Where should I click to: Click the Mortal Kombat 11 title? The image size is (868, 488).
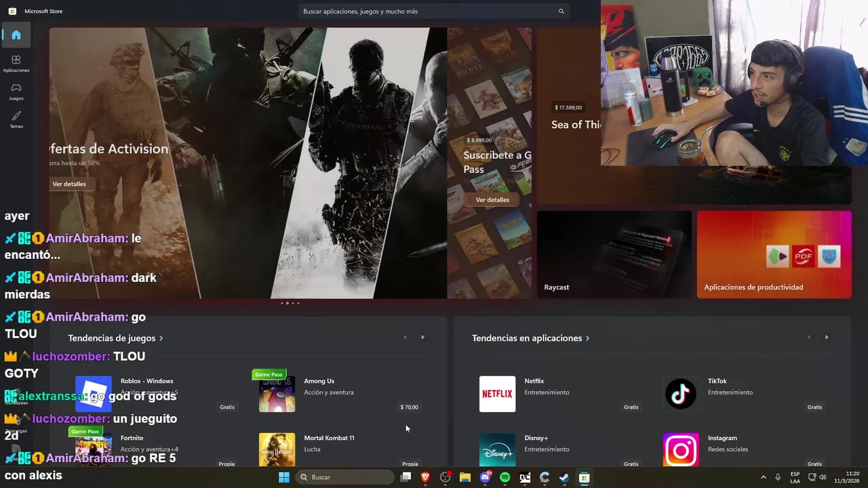point(329,438)
